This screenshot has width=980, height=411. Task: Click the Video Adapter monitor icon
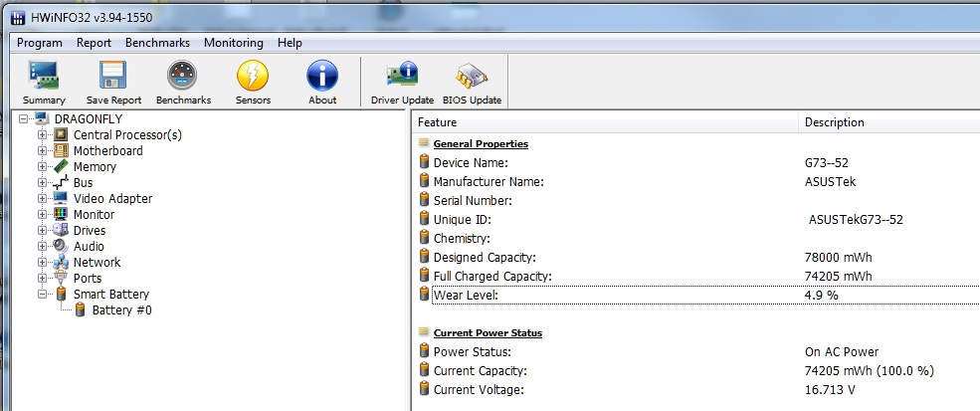click(x=61, y=198)
